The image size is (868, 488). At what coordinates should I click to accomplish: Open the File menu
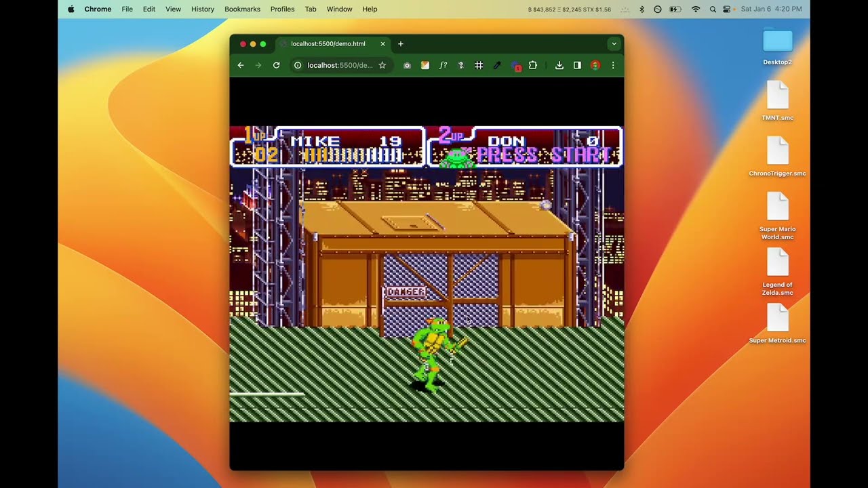point(127,9)
